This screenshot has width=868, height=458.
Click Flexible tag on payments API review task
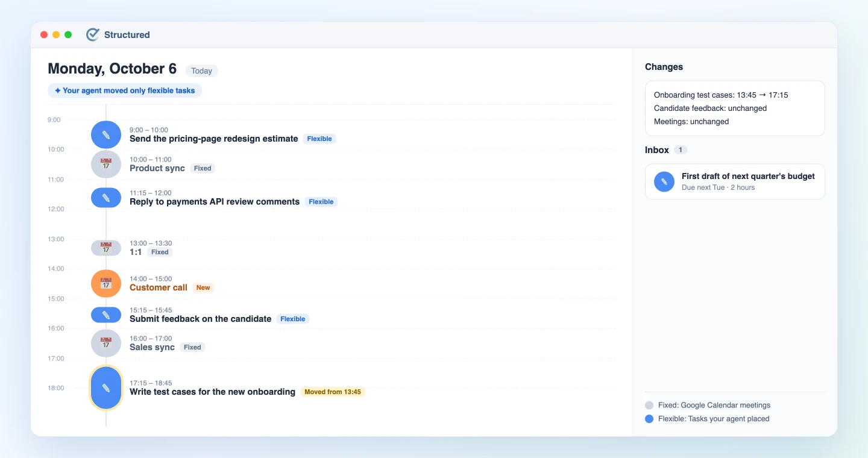click(321, 202)
